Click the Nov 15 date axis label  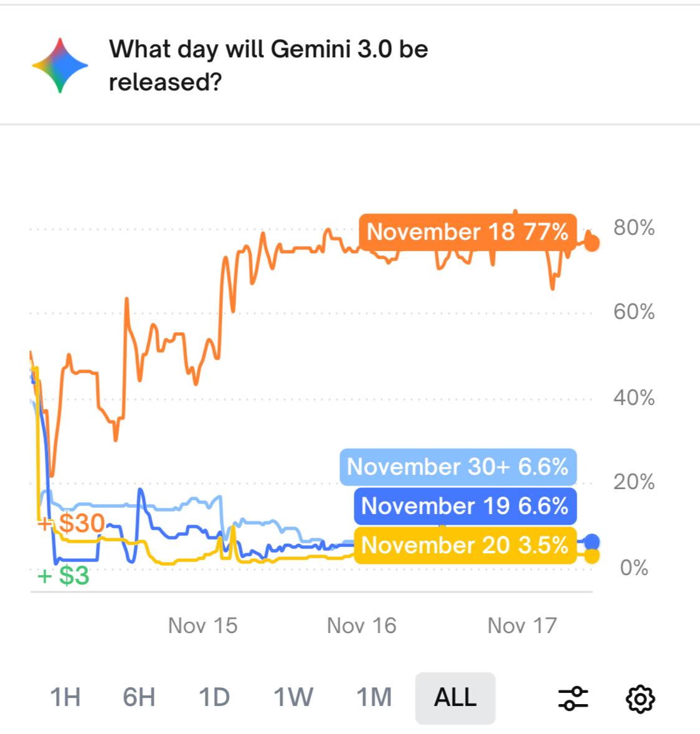tap(203, 626)
